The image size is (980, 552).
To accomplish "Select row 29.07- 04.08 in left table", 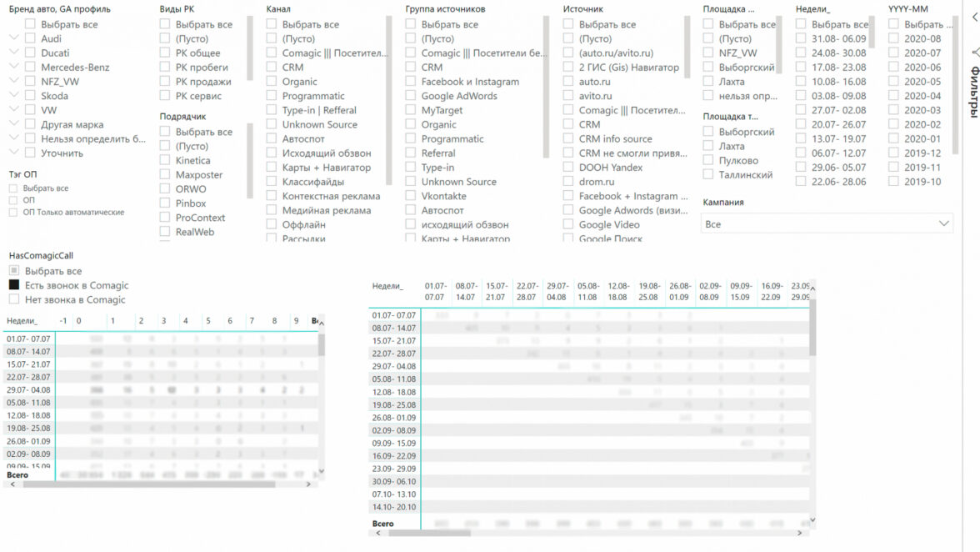I will tap(28, 389).
